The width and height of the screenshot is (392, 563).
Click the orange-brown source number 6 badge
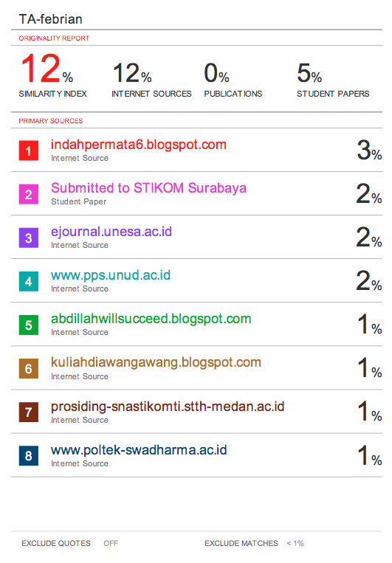[28, 368]
